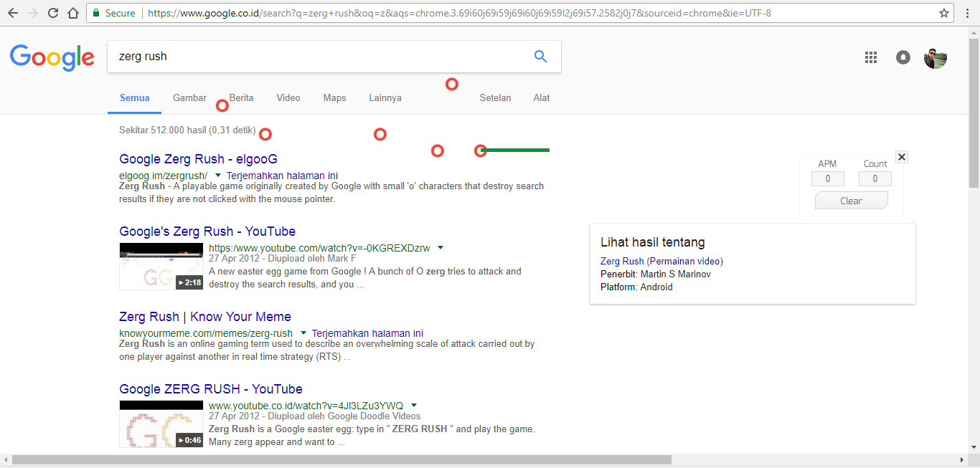The image size is (980, 468).
Task: Open Google notifications bell
Action: [903, 57]
